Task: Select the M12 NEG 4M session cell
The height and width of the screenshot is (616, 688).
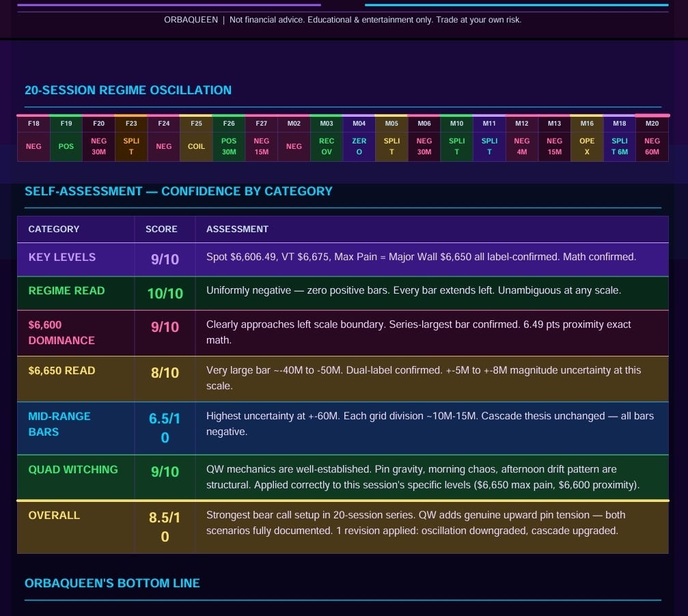Action: coord(522,138)
